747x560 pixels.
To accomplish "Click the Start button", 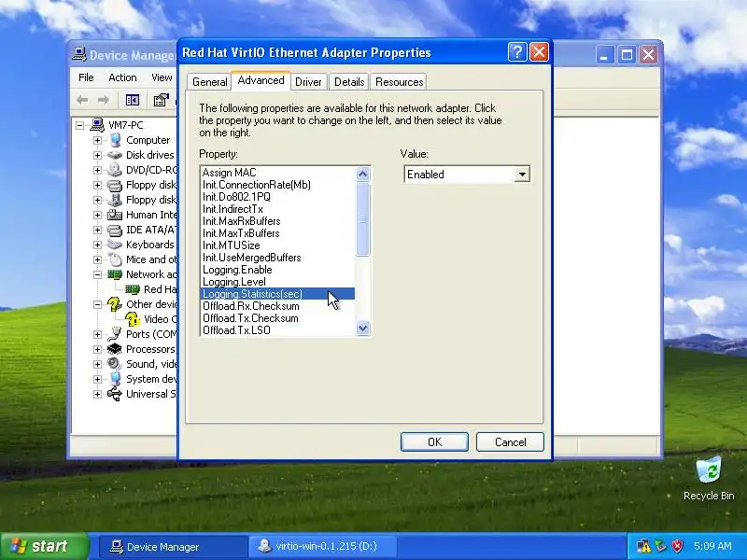I will point(45,546).
